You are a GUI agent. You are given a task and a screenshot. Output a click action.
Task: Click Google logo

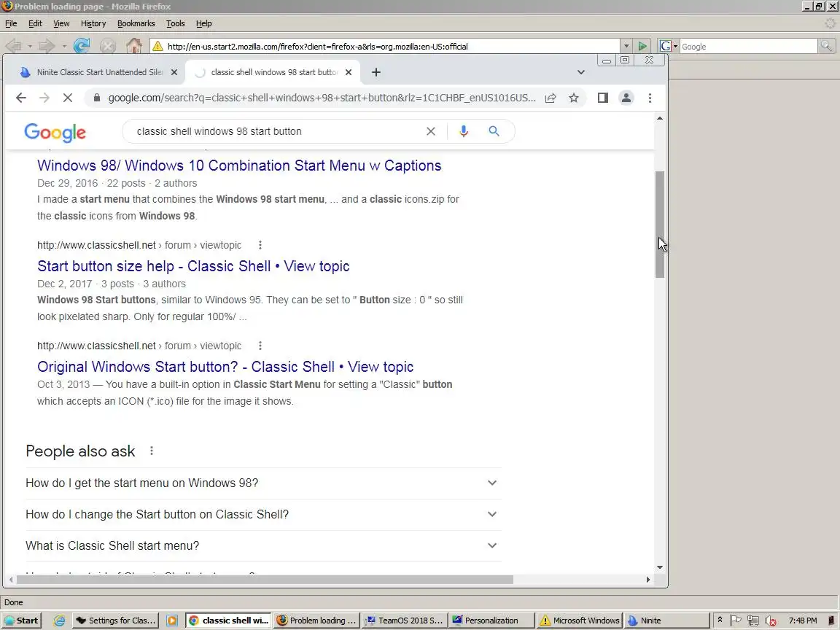point(55,132)
